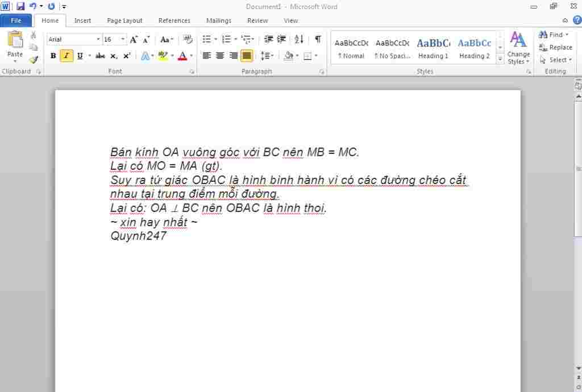
Task: Click the Clear Formatting icon
Action: click(x=188, y=40)
